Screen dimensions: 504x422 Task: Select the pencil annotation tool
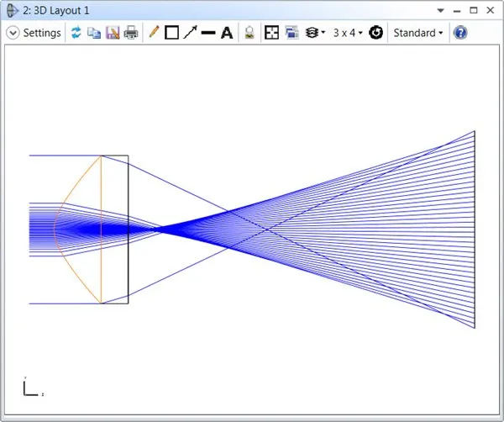point(154,33)
